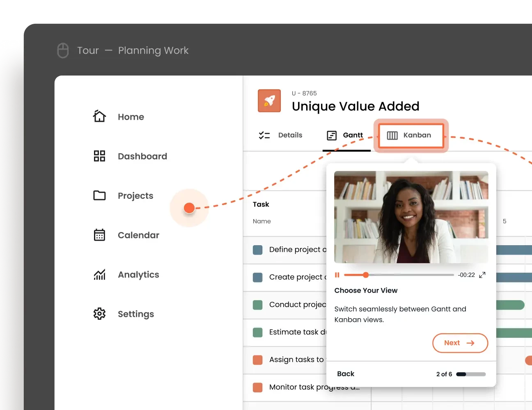This screenshot has width=532, height=410.
Task: Open Projects in the sidebar
Action: click(x=123, y=195)
